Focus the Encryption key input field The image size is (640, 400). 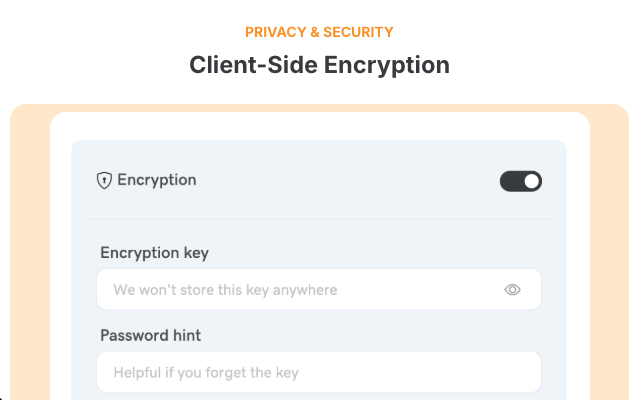pyautogui.click(x=300, y=290)
